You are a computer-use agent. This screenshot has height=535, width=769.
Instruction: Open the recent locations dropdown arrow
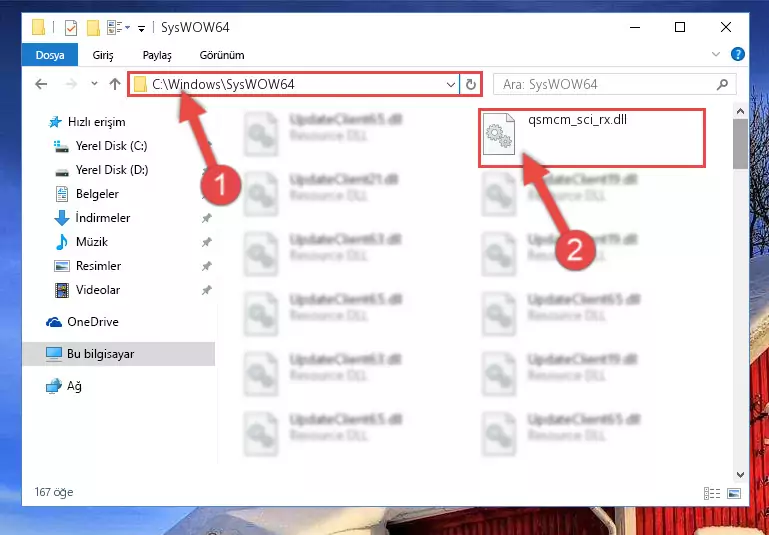click(94, 84)
